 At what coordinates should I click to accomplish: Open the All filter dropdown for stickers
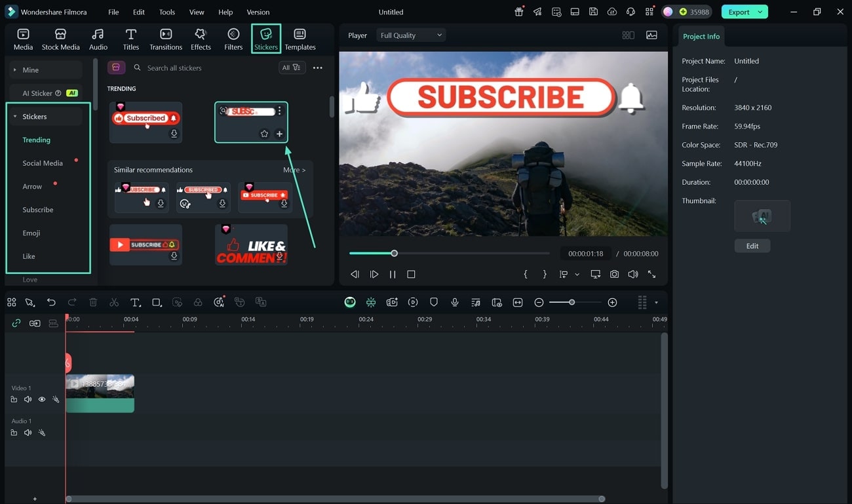(292, 68)
